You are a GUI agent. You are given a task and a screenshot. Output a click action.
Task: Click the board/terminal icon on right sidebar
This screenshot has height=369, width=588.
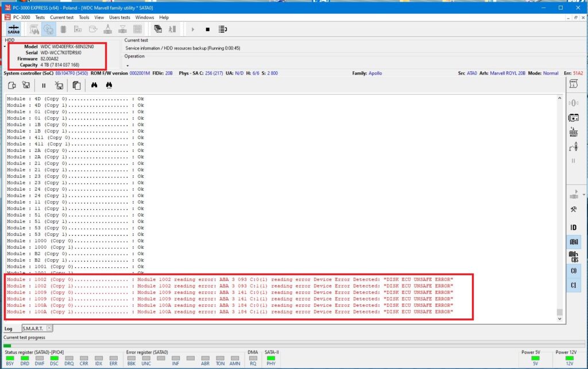574,118
